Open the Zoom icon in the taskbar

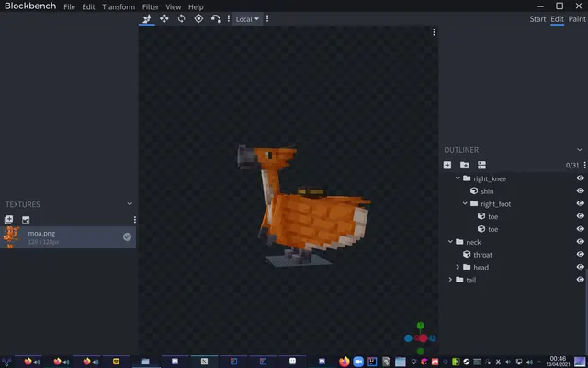click(x=358, y=362)
